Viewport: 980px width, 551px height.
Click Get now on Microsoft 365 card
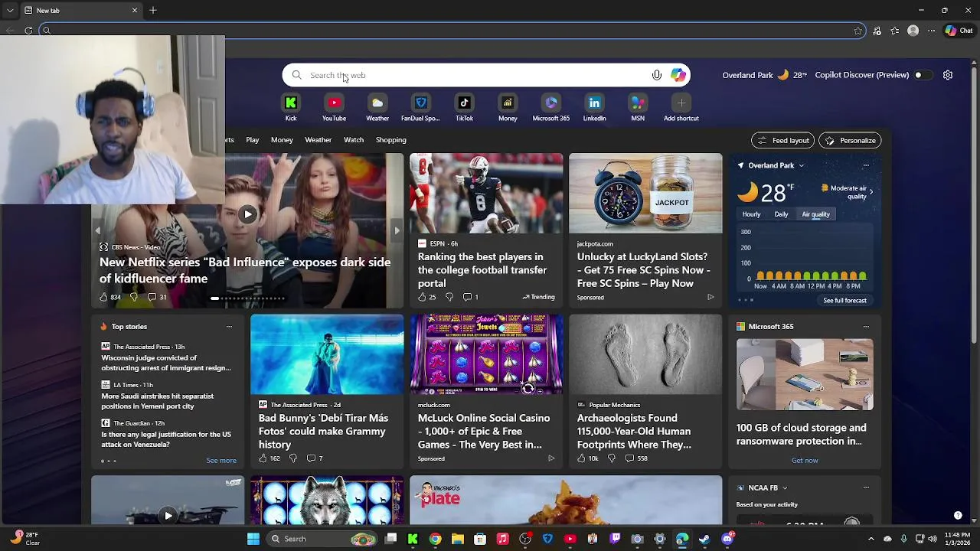[805, 461]
